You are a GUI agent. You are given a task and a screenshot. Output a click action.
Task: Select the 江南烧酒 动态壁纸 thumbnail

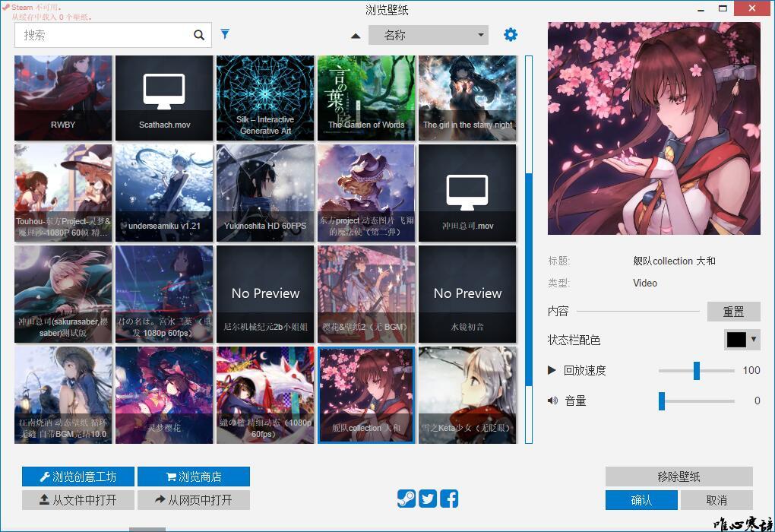(x=63, y=395)
